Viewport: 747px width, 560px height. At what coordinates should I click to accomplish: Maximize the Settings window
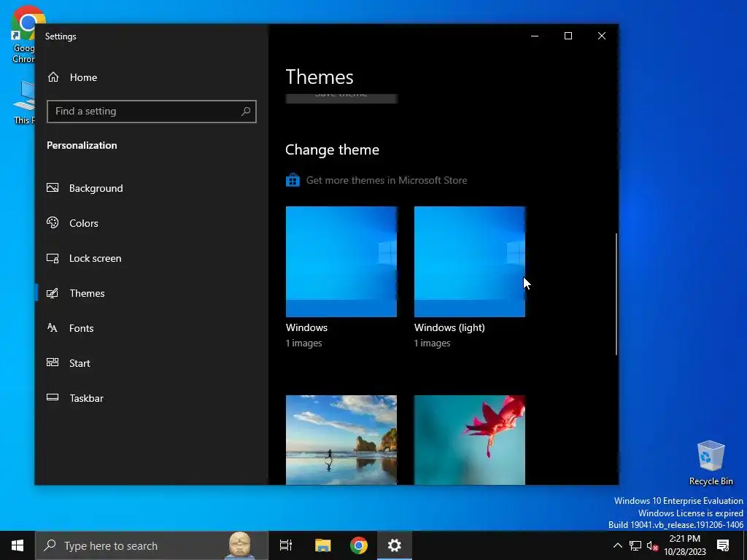(x=568, y=36)
